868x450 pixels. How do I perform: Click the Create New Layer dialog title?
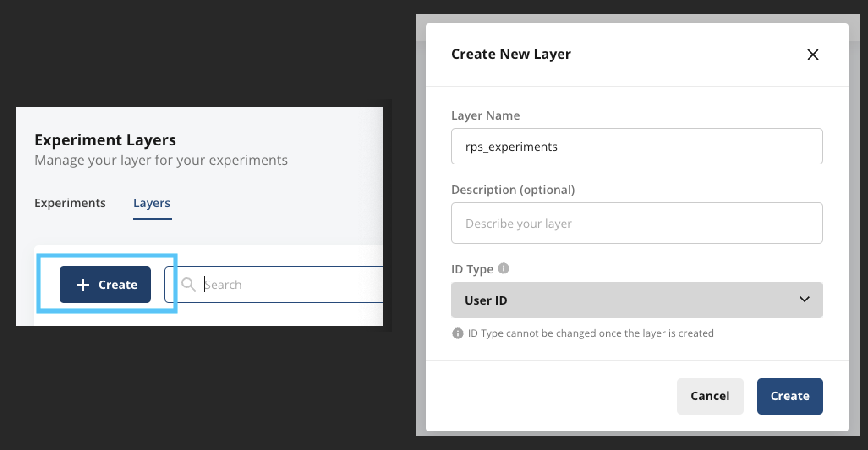click(x=511, y=54)
